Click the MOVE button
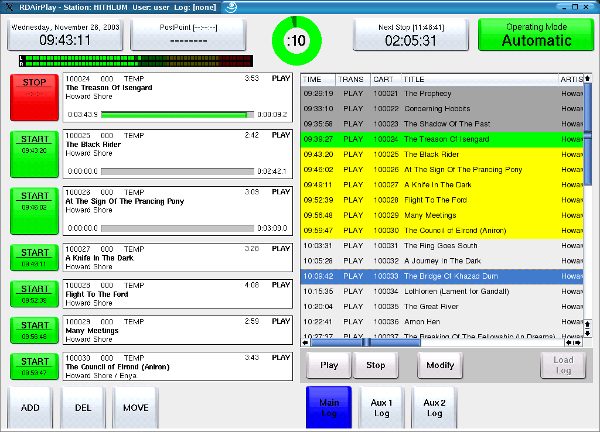 135,408
